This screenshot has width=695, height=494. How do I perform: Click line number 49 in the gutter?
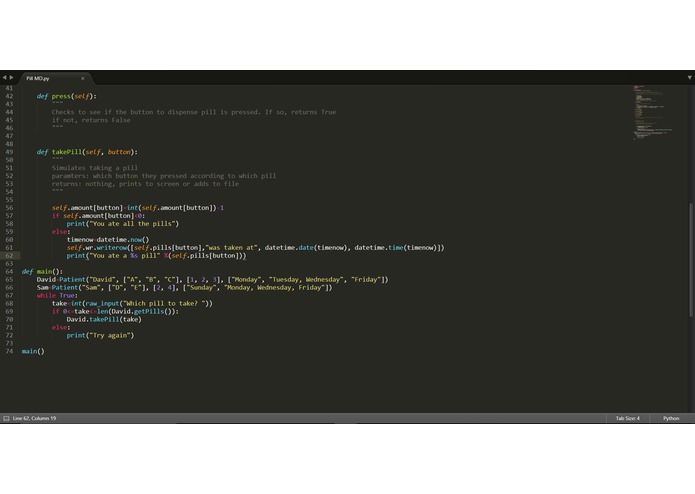pyautogui.click(x=9, y=152)
